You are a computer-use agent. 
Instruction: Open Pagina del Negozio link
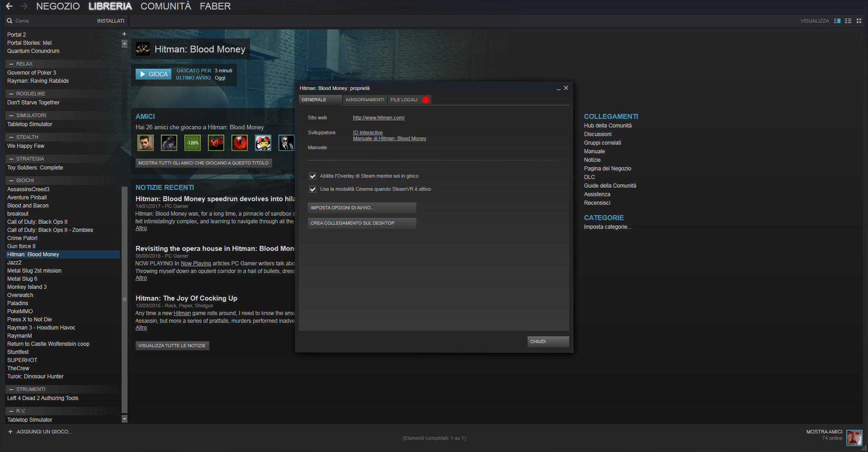[x=608, y=169]
